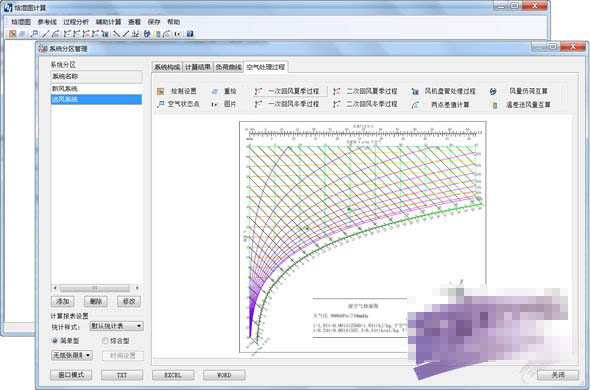This screenshot has width=590, height=390.
Task: Select the 综合型 radio button
Action: point(105,341)
